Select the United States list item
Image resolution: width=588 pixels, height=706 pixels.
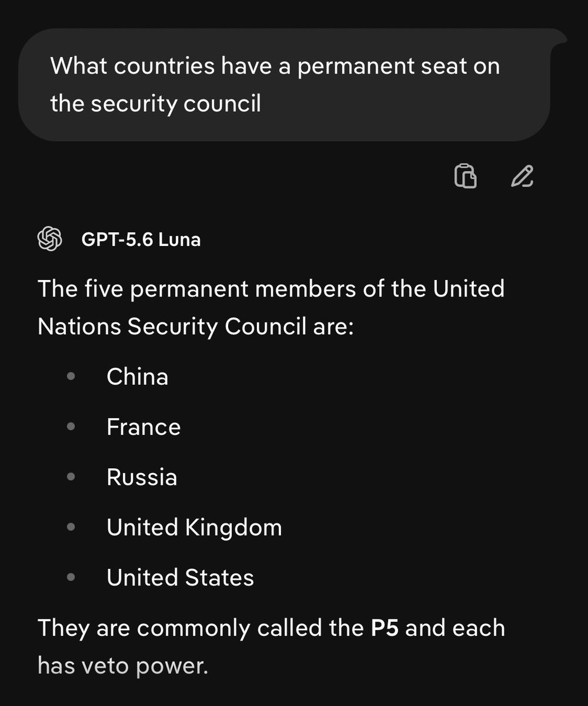click(180, 577)
